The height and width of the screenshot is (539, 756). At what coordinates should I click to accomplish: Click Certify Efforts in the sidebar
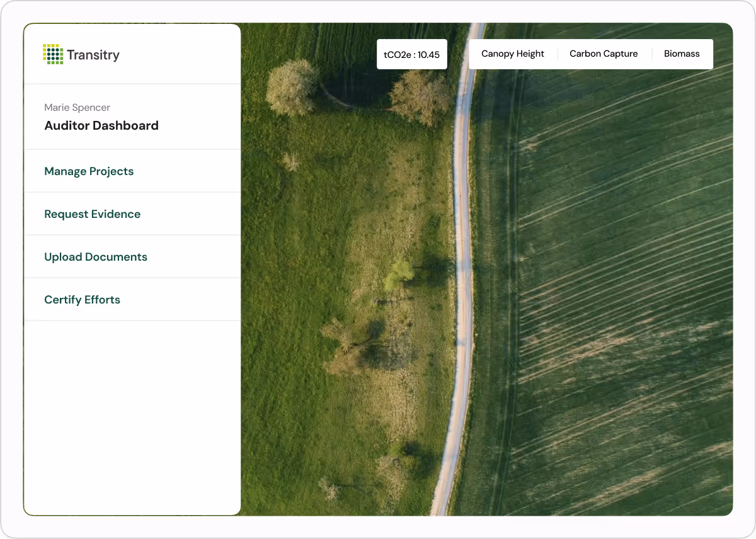click(82, 299)
